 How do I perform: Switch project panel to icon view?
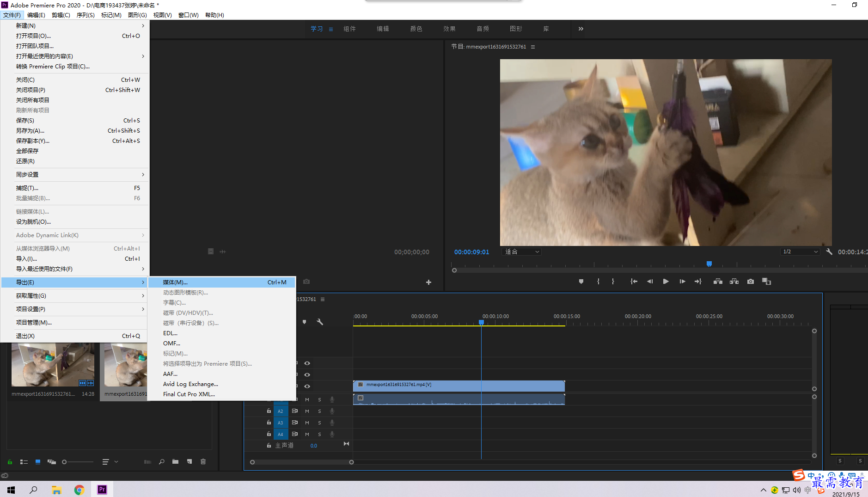click(38, 462)
